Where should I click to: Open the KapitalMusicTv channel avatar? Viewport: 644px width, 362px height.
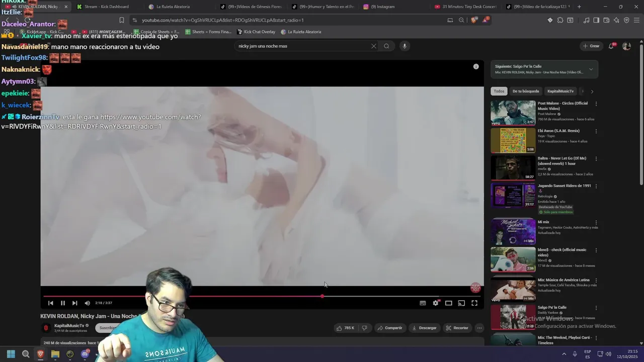[x=46, y=328]
